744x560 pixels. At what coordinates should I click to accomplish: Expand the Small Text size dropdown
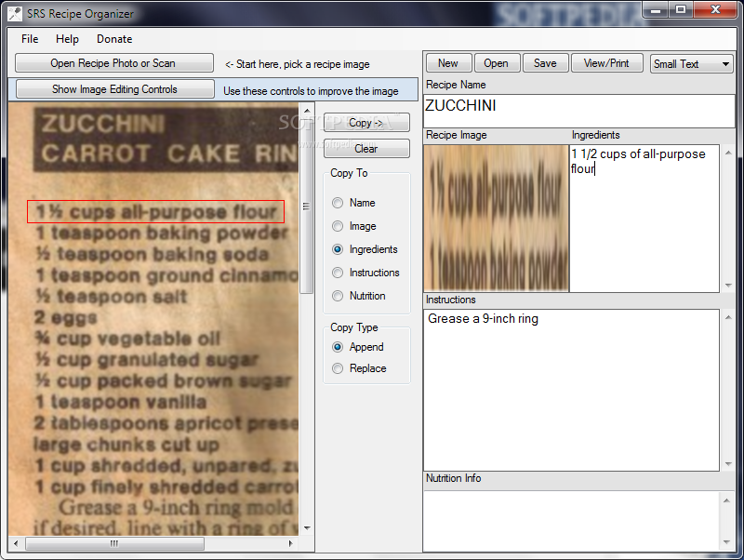pyautogui.click(x=691, y=63)
